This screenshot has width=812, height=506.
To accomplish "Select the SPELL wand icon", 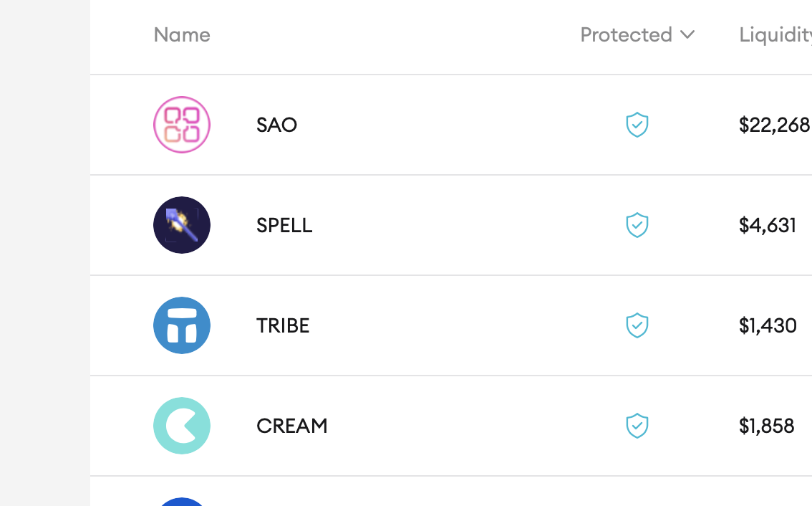I will coord(182,225).
